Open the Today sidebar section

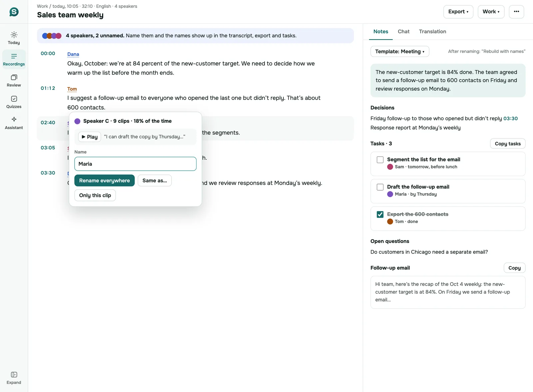click(x=14, y=38)
